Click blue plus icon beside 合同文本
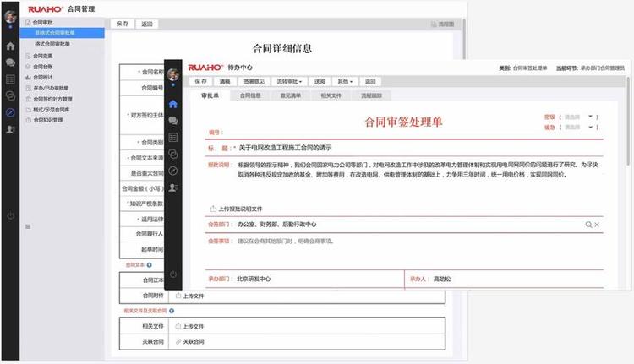This screenshot has height=364, width=634. click(149, 265)
